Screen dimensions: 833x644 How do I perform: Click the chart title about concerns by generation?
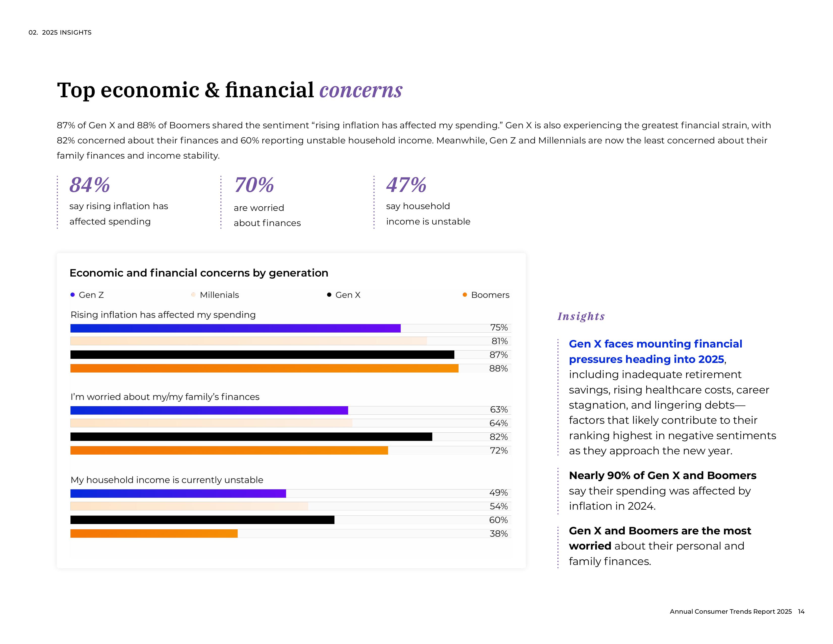[x=199, y=273]
